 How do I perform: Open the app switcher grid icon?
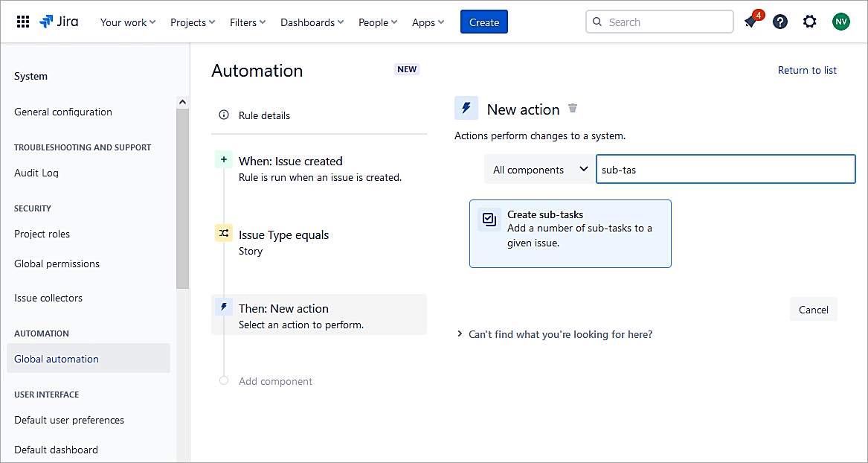click(23, 22)
